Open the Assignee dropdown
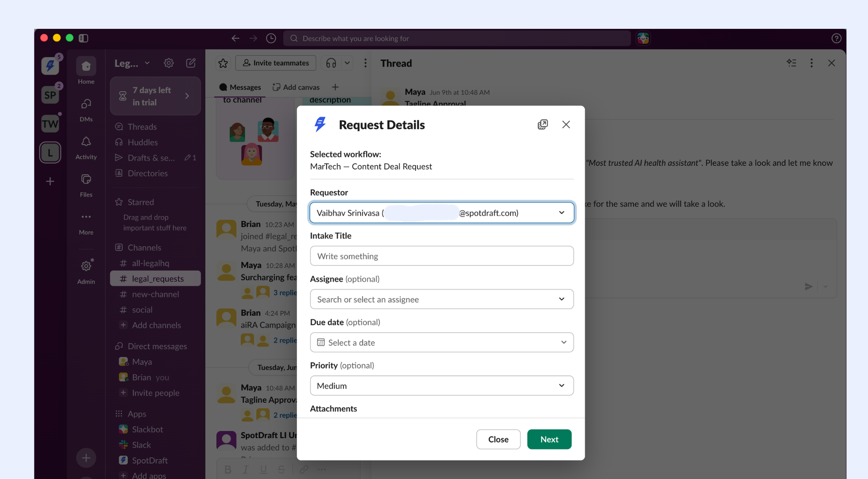 tap(442, 299)
